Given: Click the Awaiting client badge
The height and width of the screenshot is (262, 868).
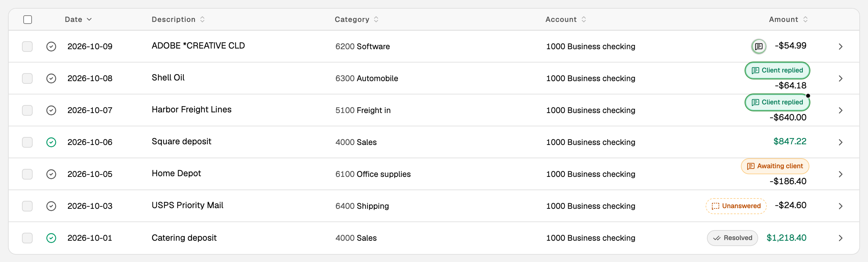Looking at the screenshot, I should [775, 166].
